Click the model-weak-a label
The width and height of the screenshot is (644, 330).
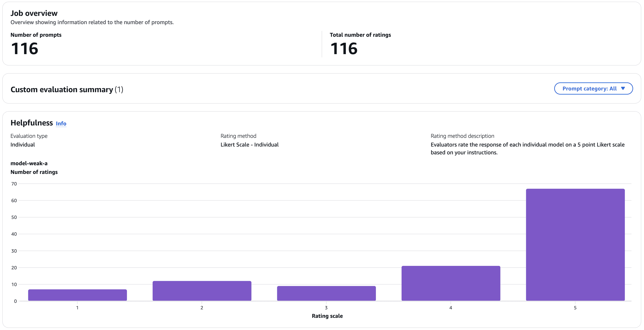(x=29, y=163)
